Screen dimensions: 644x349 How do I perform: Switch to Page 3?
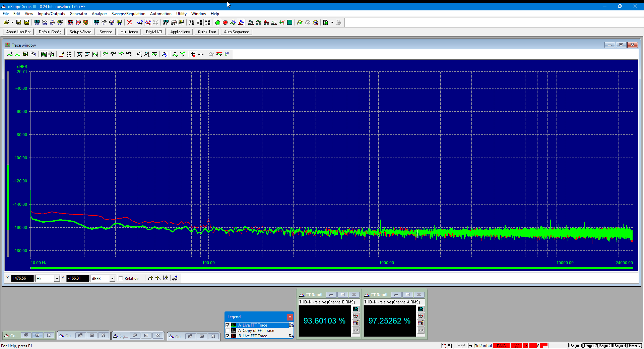pyautogui.click(x=605, y=346)
